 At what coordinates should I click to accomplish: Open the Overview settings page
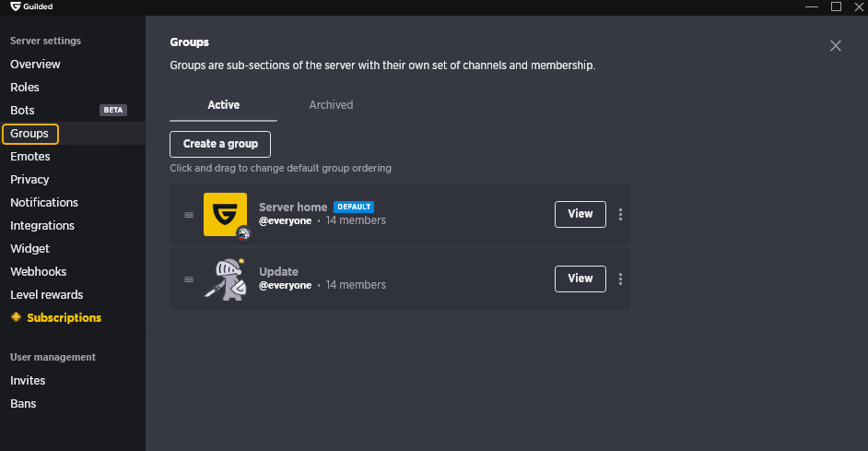35,65
